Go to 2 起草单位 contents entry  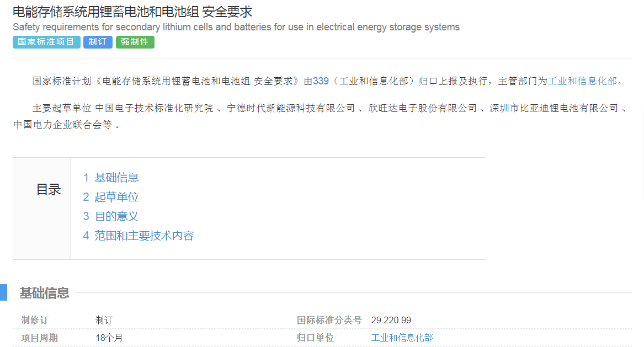[111, 197]
